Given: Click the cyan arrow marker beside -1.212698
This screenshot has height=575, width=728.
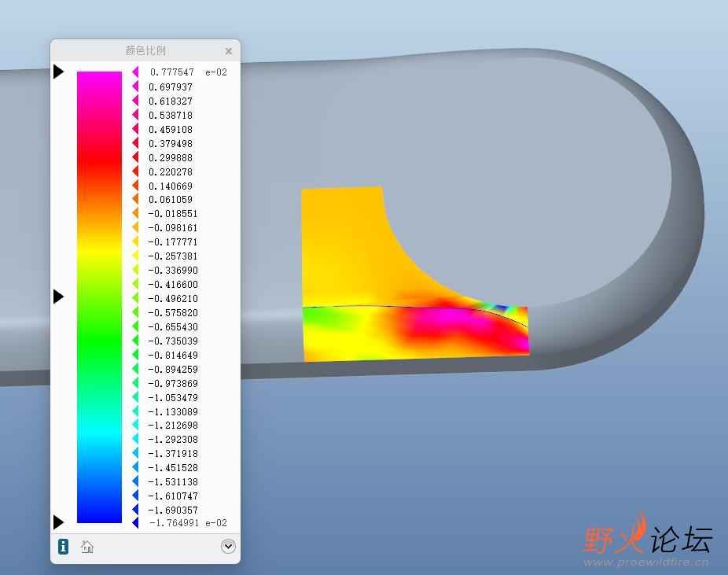Looking at the screenshot, I should pyautogui.click(x=135, y=425).
